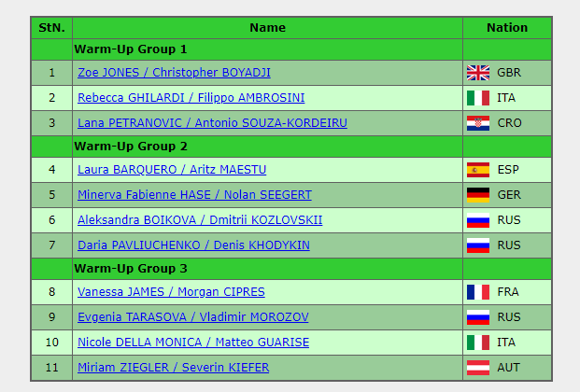Open Vanessa JAMES / Morgan CIPRES link

click(171, 292)
